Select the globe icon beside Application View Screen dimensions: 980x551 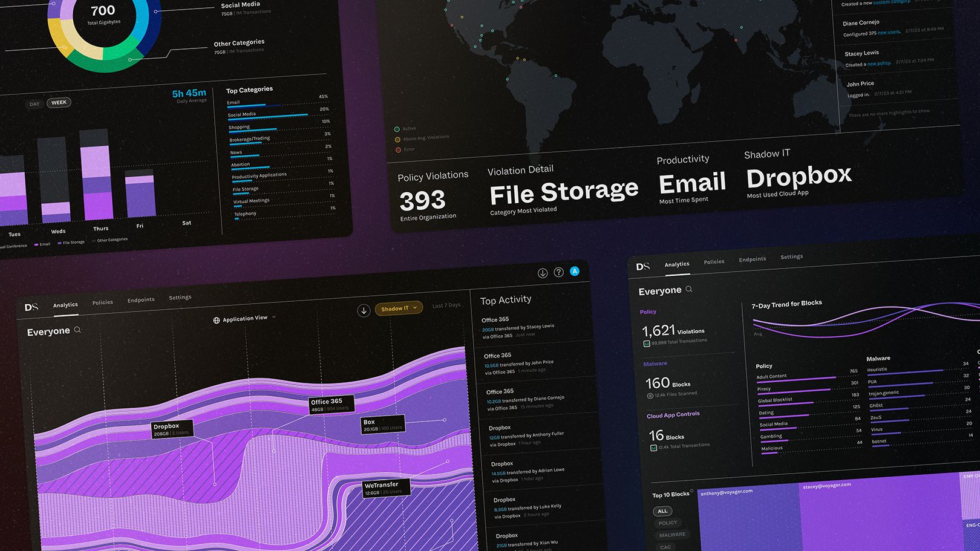coord(216,319)
